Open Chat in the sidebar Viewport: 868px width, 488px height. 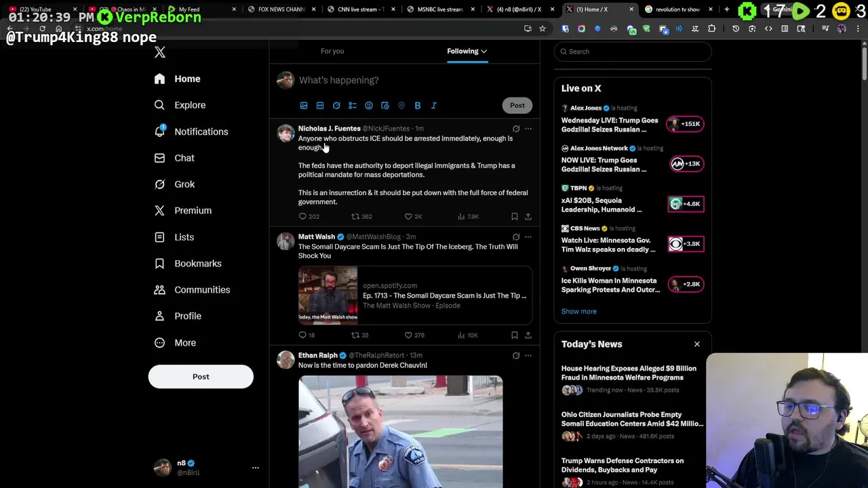pos(174,158)
